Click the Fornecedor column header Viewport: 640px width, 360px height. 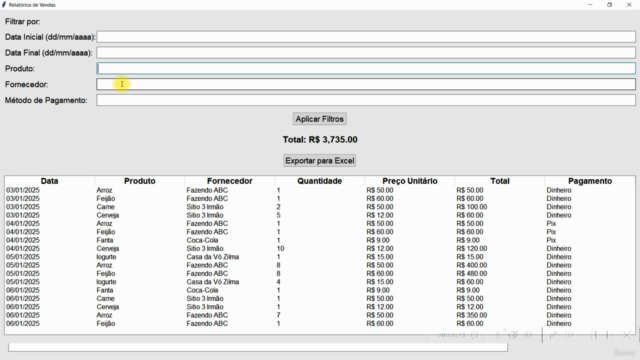[x=229, y=181]
